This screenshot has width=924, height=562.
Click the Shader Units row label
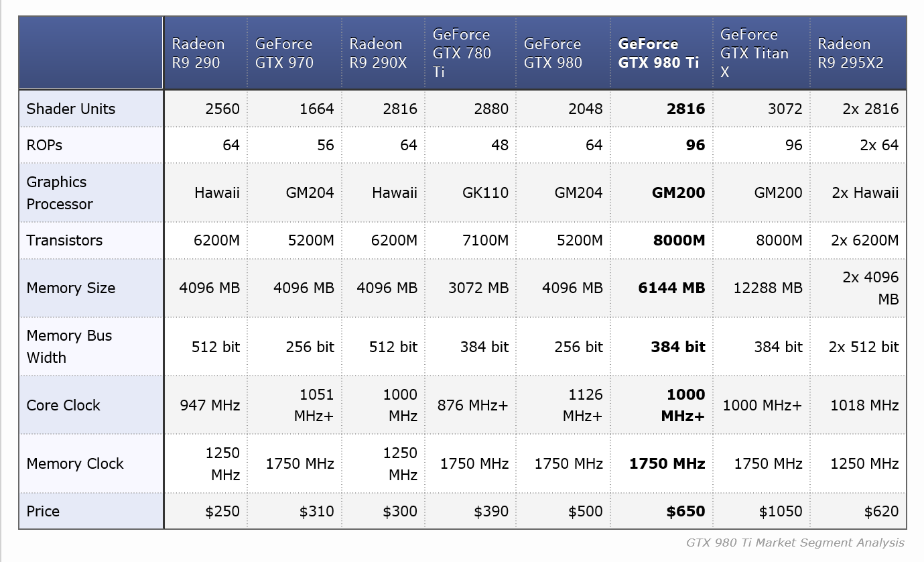coord(71,109)
